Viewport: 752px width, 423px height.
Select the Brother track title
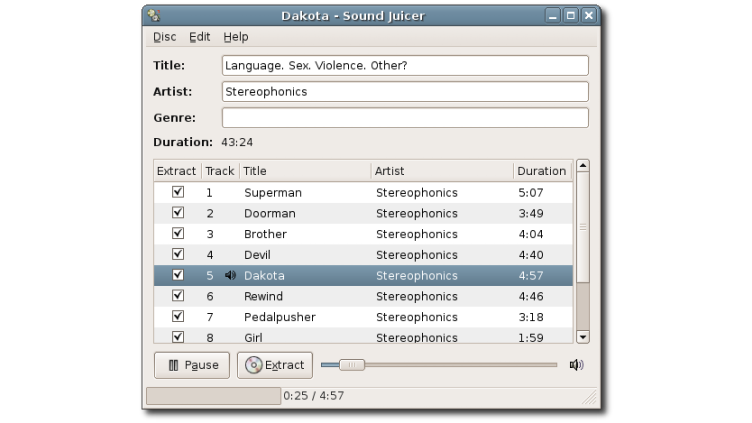[265, 234]
